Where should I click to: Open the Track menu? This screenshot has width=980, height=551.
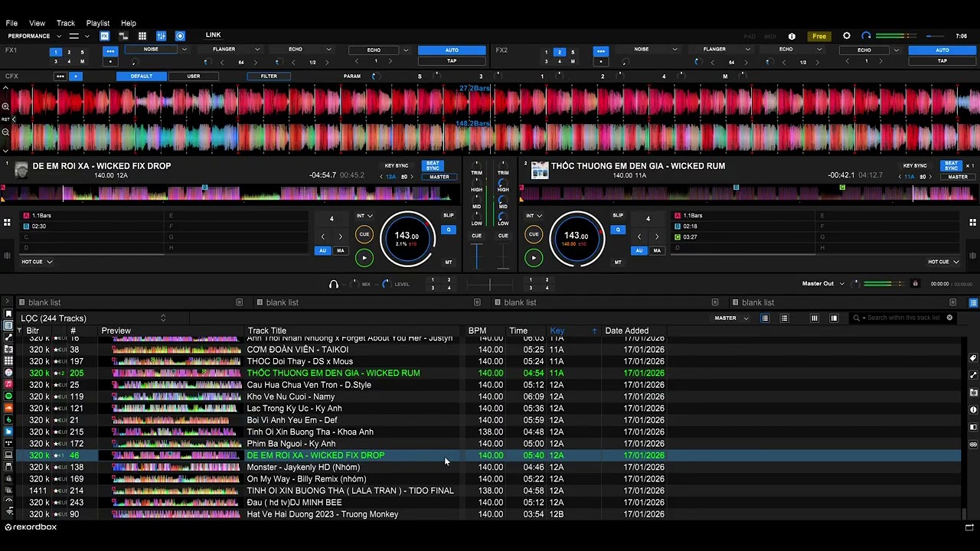click(66, 23)
